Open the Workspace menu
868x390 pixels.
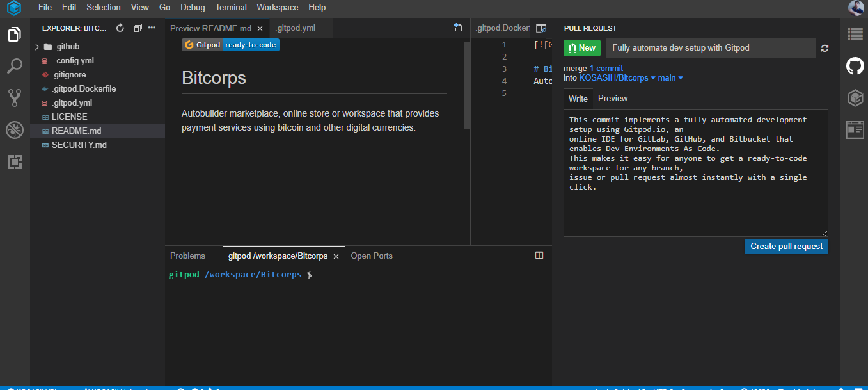pos(277,8)
